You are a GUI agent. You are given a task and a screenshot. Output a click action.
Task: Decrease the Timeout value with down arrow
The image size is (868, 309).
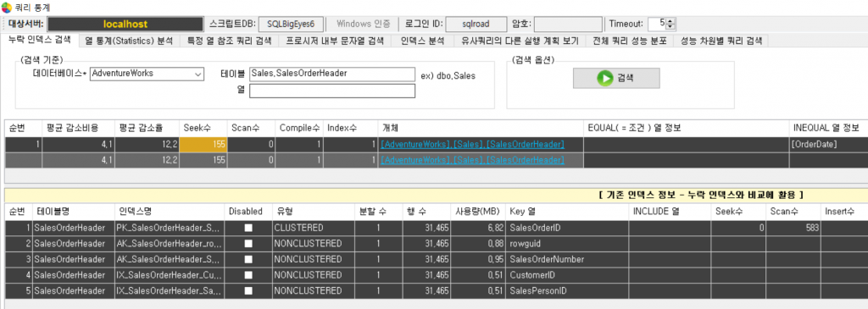pos(670,26)
